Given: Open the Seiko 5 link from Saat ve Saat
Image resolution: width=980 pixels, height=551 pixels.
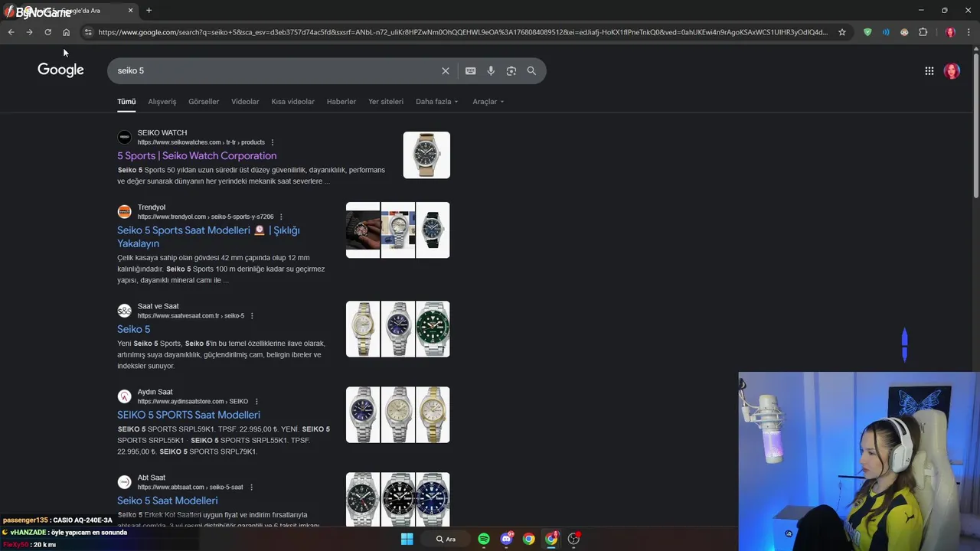Looking at the screenshot, I should tap(133, 329).
